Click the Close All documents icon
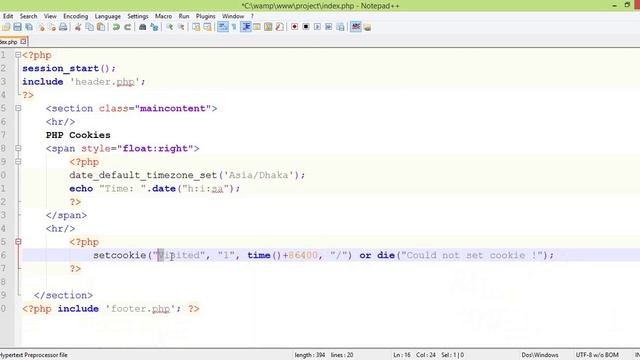The image size is (640, 360). [x=52, y=27]
